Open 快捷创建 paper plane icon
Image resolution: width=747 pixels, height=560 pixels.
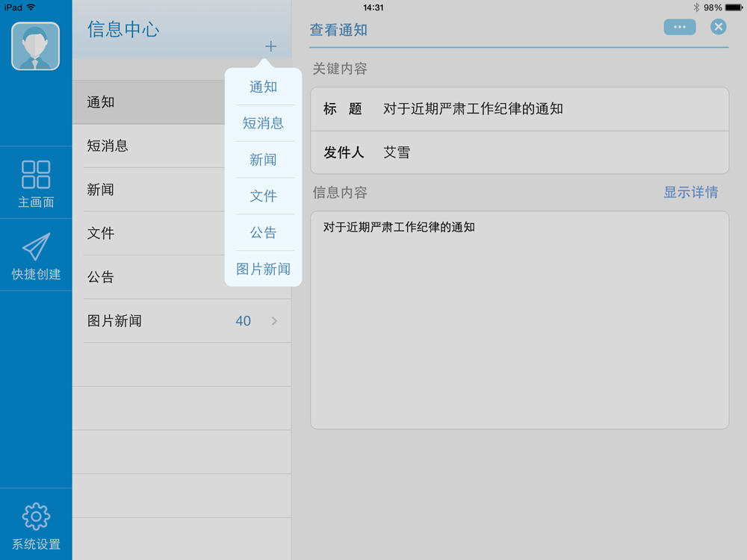36,246
